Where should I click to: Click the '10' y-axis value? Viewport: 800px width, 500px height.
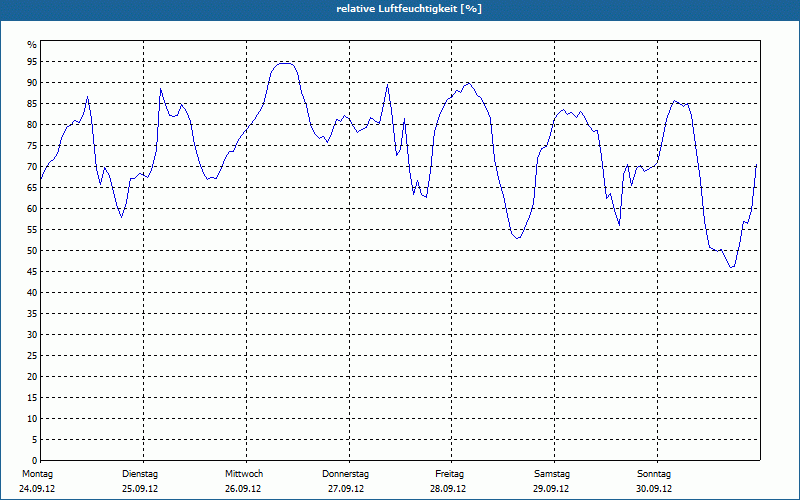click(32, 419)
